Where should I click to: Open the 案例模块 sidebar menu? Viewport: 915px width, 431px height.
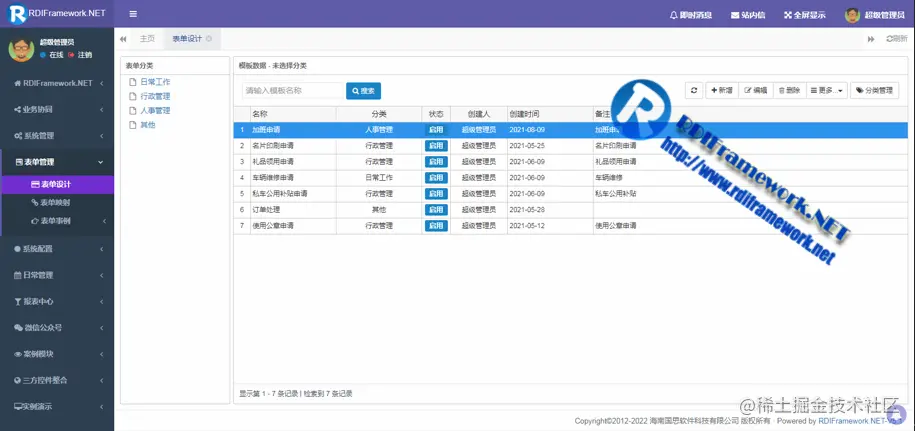[x=57, y=354]
